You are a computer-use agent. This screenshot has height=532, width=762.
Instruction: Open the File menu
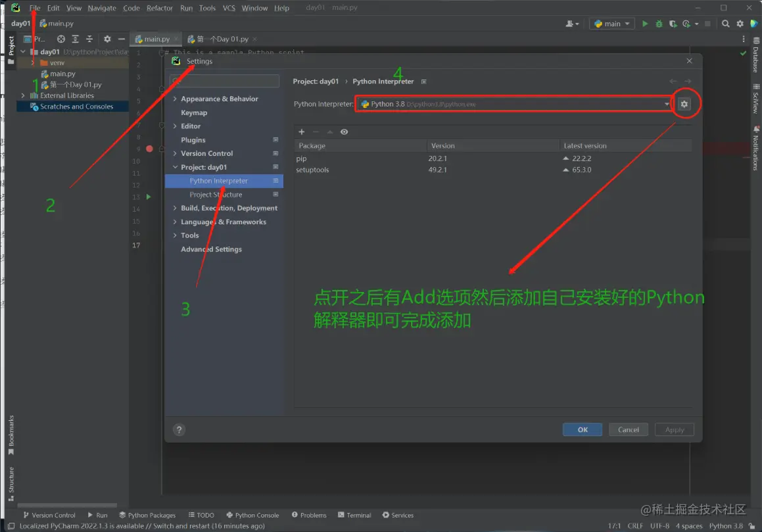pyautogui.click(x=35, y=8)
